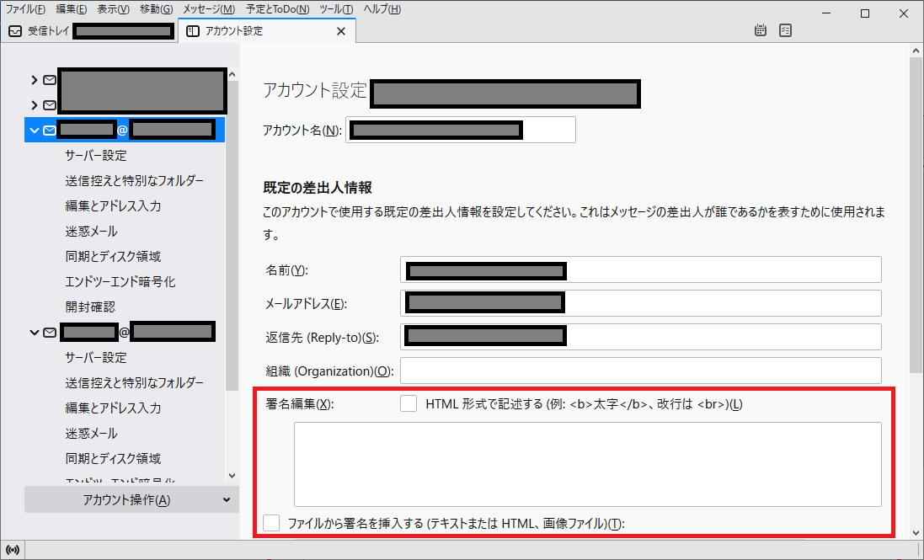Expand the first collapsed account
The height and width of the screenshot is (560, 924).
click(35, 80)
